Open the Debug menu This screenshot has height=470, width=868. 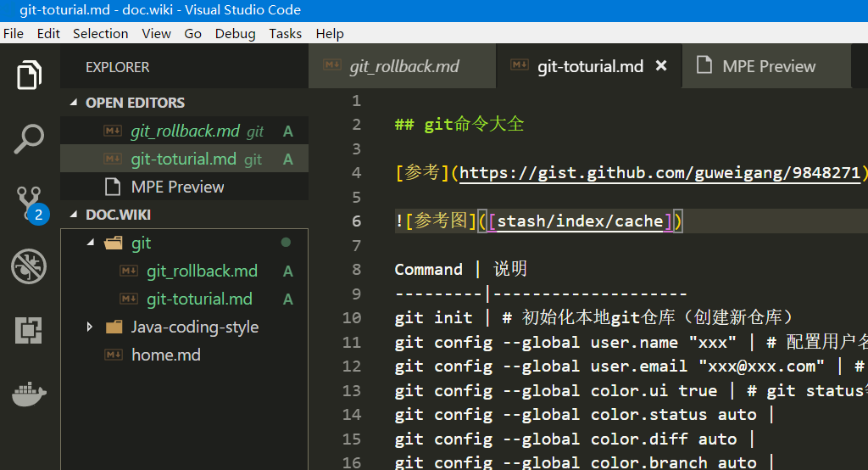[236, 34]
